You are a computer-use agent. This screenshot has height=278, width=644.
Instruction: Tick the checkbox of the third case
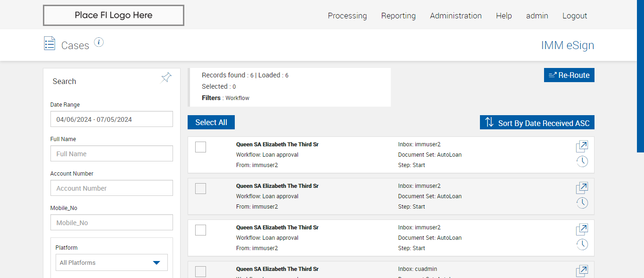[x=200, y=230]
